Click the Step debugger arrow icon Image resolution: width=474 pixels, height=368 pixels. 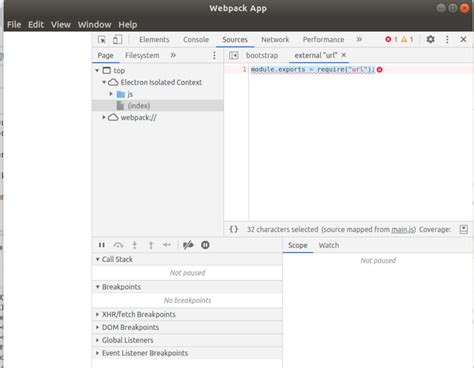point(167,245)
